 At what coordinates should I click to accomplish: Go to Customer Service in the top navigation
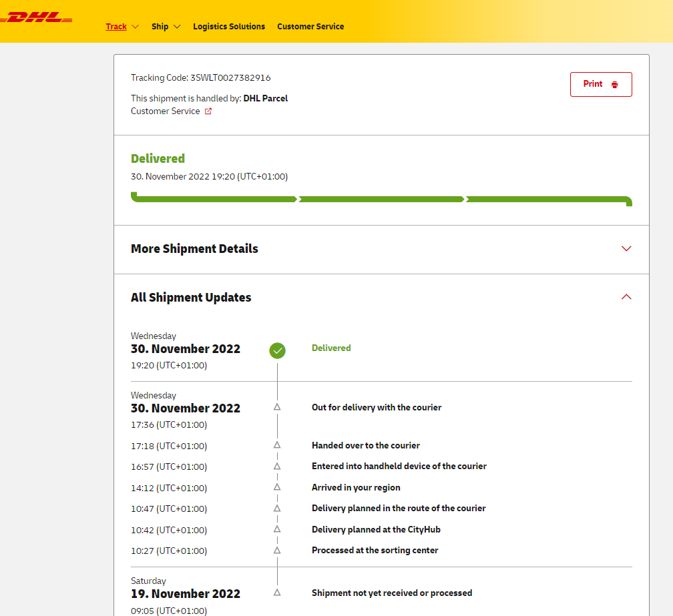point(310,27)
